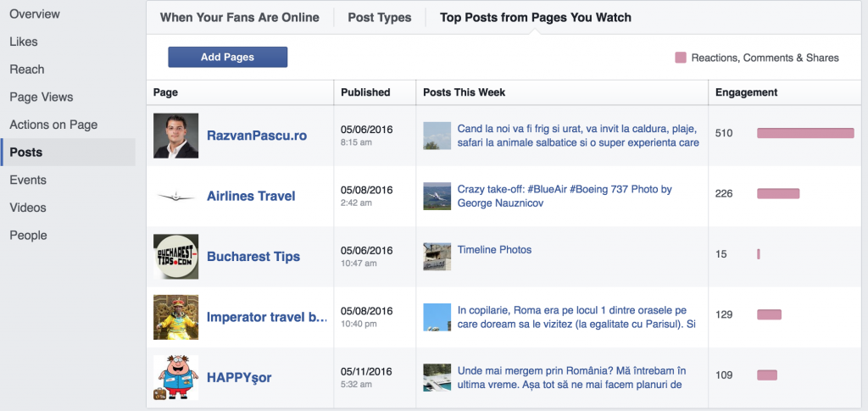Screen dimensions: 868x411
Task: Click the engagement value 109
Action: point(724,375)
